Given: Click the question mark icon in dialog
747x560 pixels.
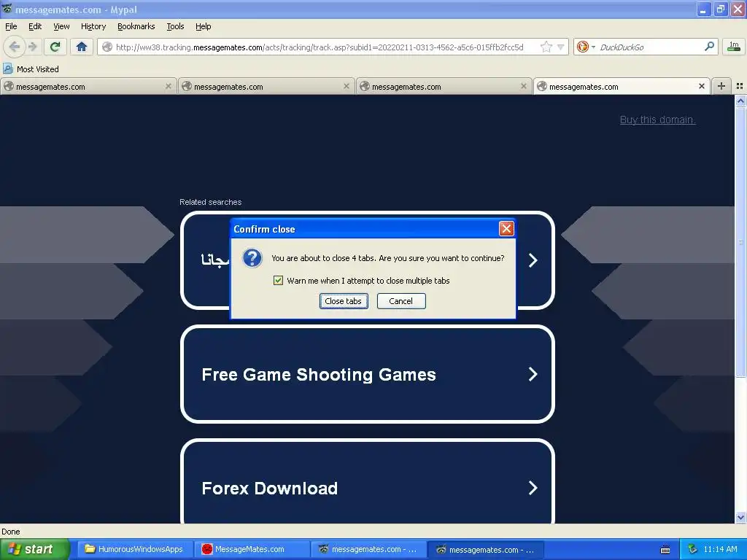Looking at the screenshot, I should click(x=252, y=258).
